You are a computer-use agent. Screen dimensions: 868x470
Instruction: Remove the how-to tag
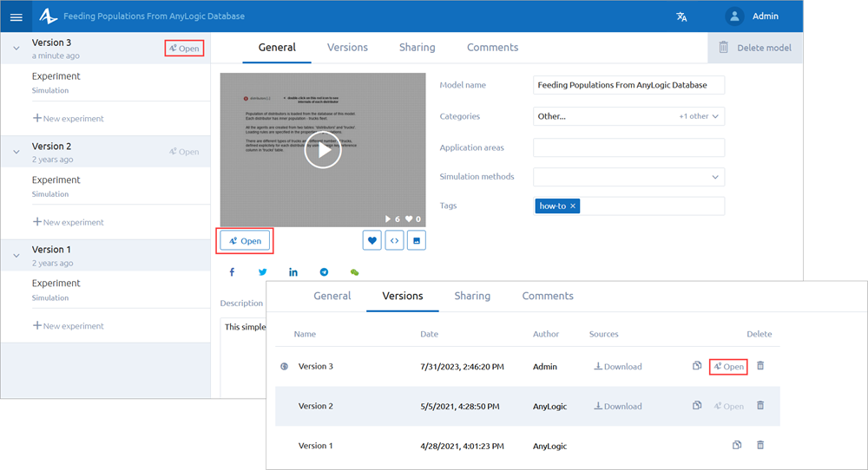point(573,206)
